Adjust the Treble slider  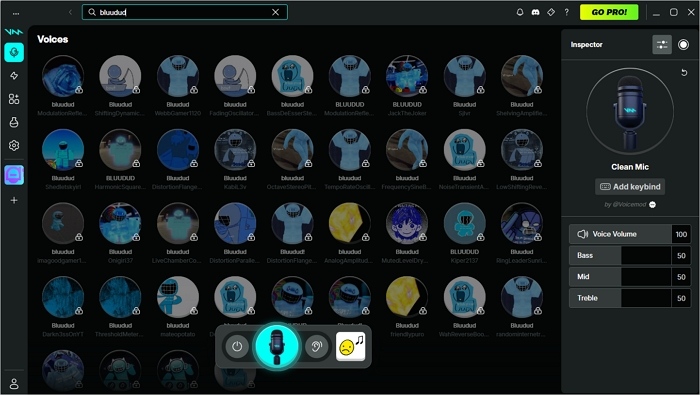pos(620,298)
